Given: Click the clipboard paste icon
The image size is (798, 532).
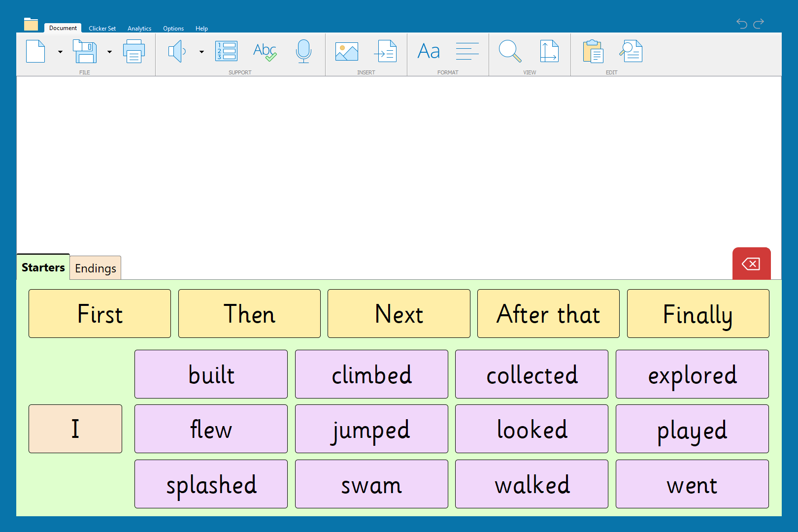Looking at the screenshot, I should tap(593, 51).
